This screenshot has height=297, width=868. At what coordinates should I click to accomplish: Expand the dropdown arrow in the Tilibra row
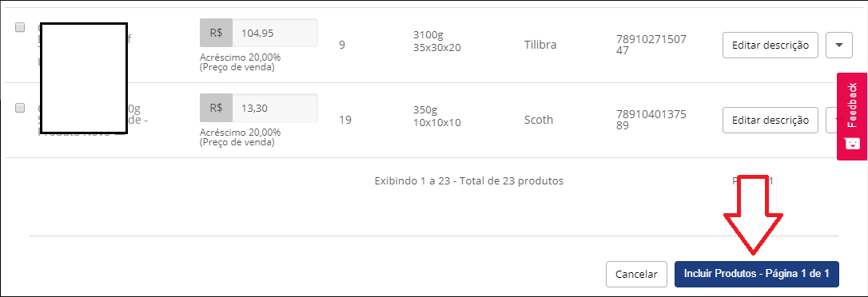(839, 46)
